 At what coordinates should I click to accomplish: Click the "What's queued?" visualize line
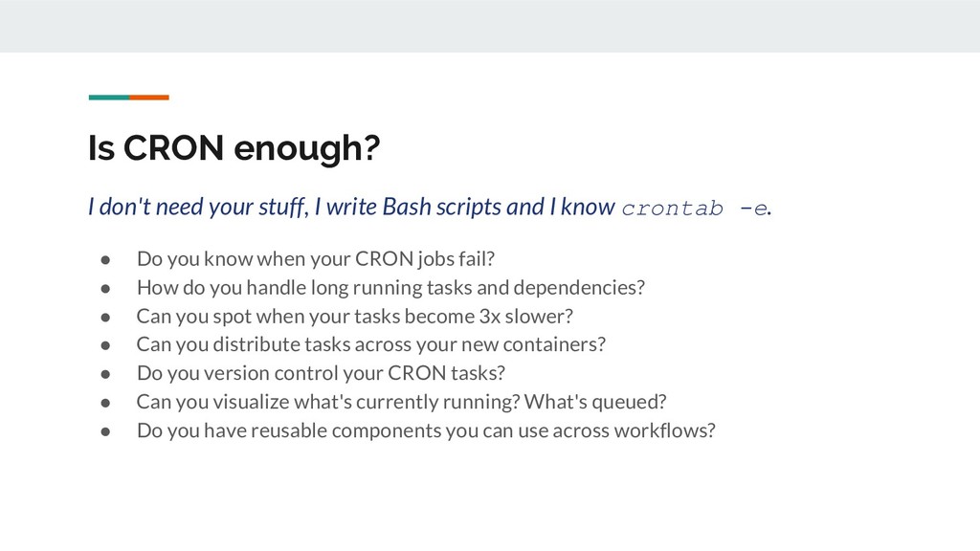(x=401, y=402)
